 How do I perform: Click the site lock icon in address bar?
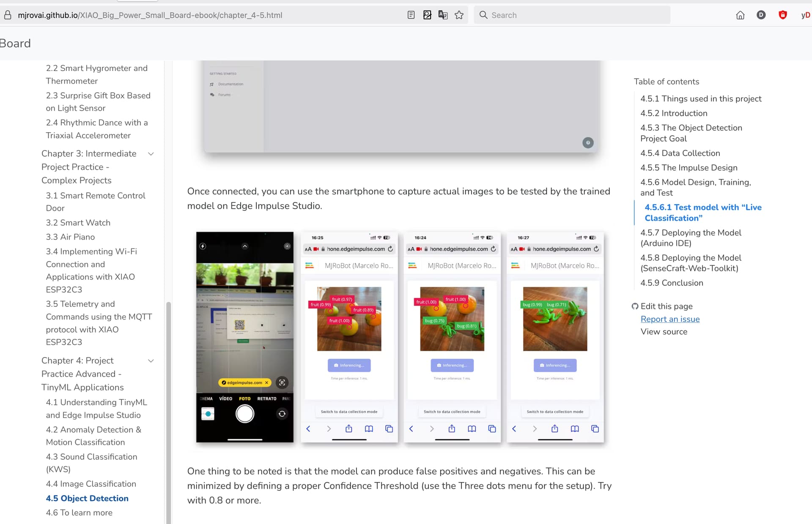coord(7,15)
